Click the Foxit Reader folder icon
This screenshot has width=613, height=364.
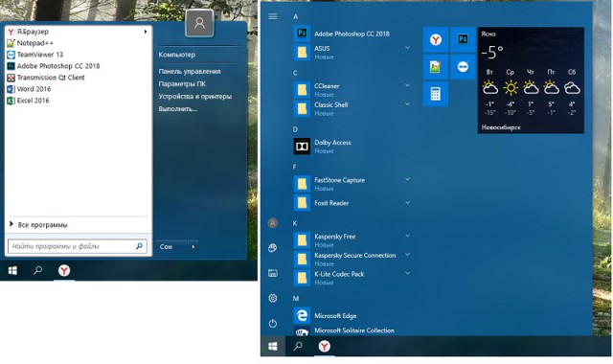(302, 202)
